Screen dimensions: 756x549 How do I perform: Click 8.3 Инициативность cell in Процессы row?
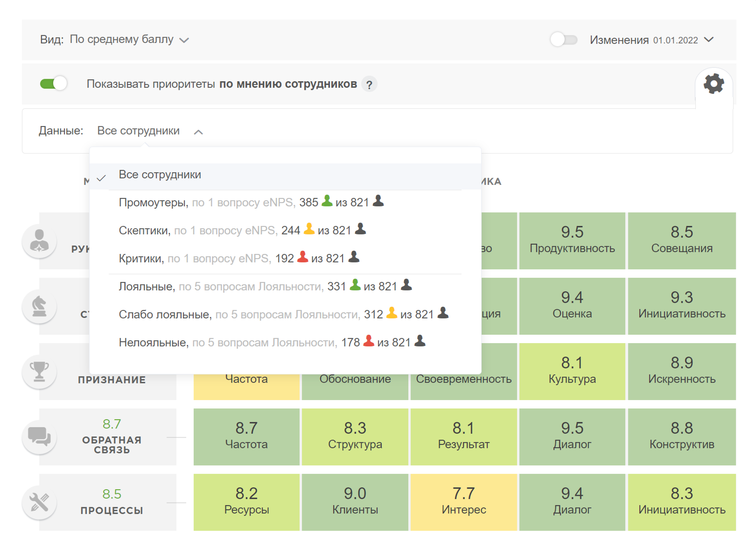pos(682,502)
